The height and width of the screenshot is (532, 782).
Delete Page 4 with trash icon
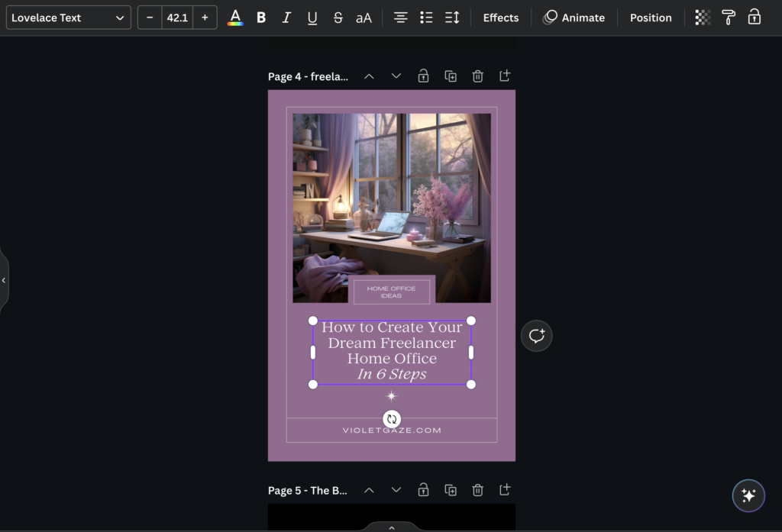pos(477,76)
